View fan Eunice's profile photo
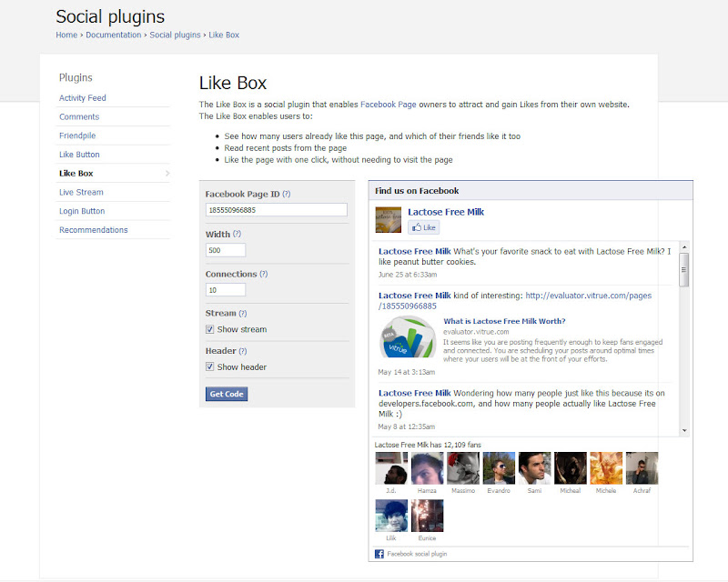The image size is (728, 582). (x=427, y=516)
